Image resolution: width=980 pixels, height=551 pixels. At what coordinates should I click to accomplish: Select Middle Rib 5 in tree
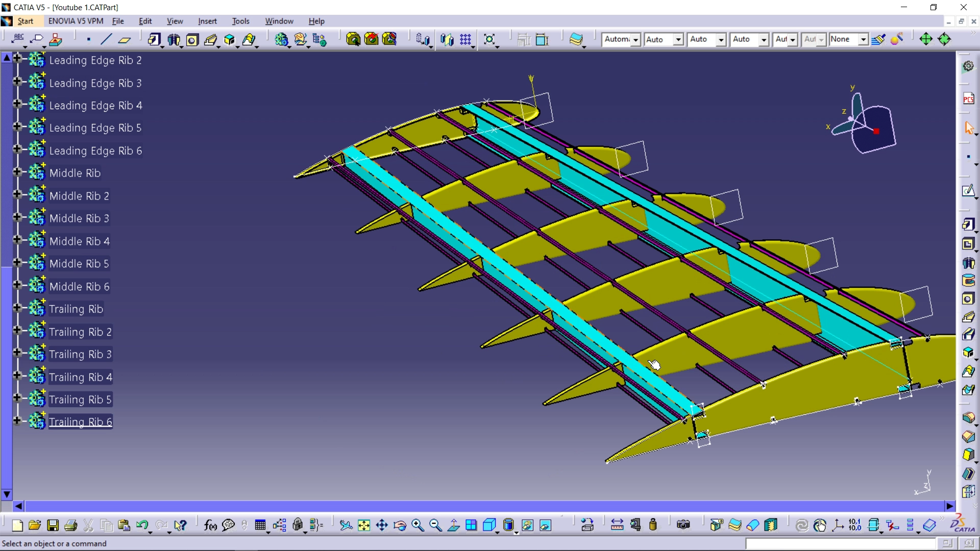pyautogui.click(x=79, y=264)
